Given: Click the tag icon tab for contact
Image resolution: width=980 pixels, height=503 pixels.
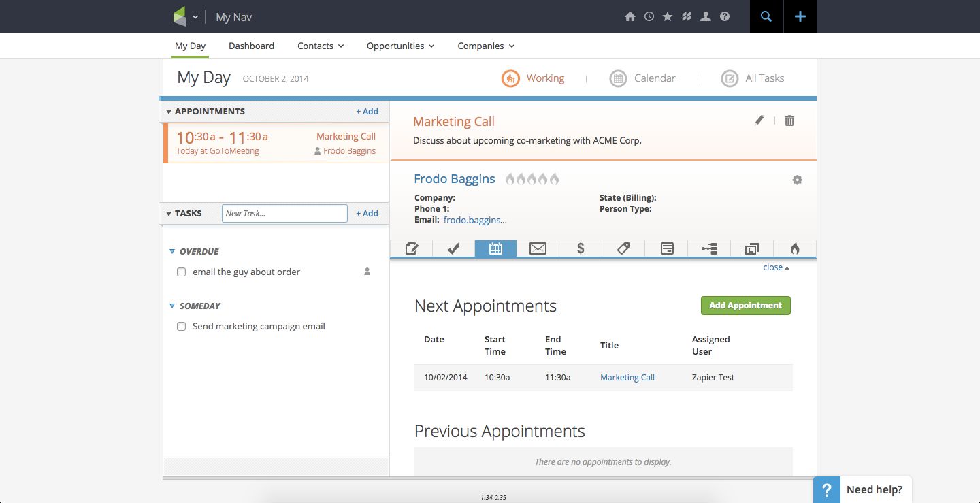Looking at the screenshot, I should pyautogui.click(x=623, y=248).
